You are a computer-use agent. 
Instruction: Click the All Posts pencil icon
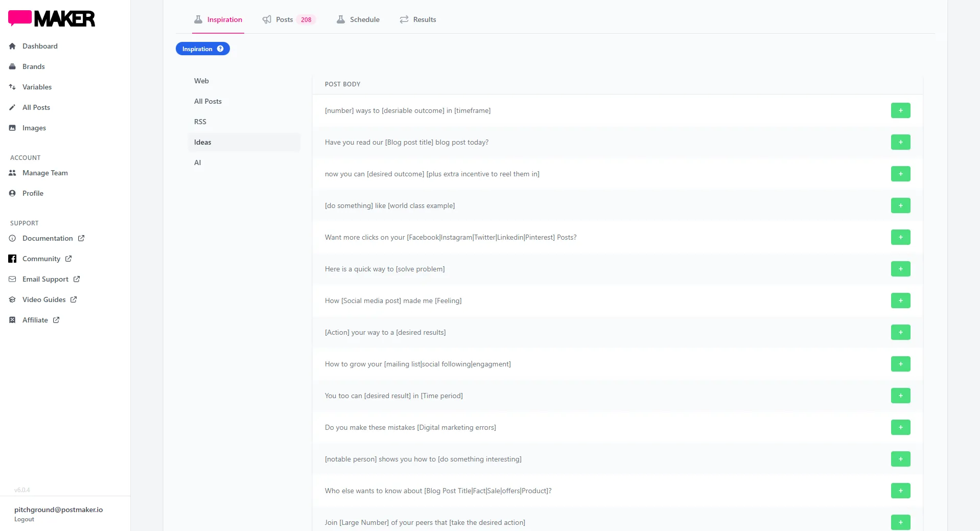[x=12, y=107]
